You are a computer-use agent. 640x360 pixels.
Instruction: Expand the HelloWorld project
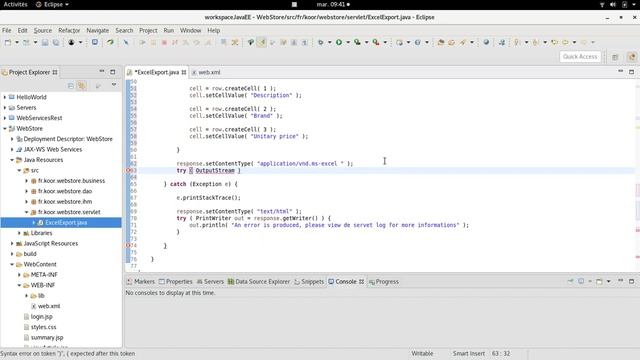pos(5,97)
